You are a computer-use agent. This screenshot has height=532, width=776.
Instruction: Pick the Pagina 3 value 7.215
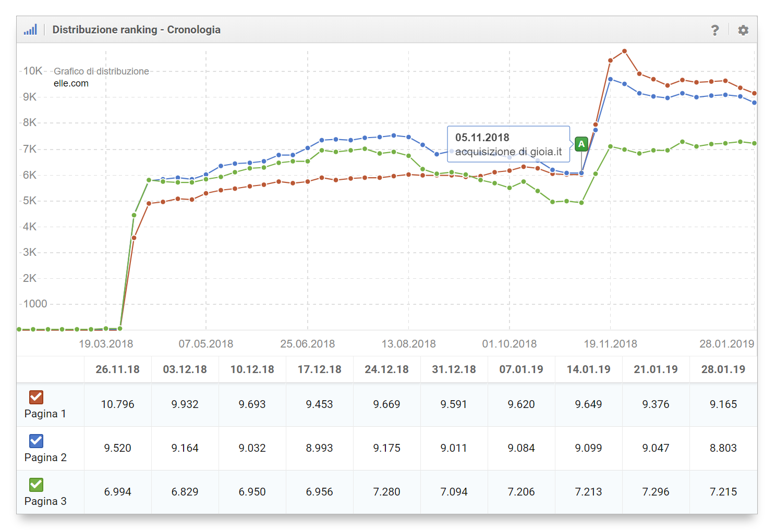723,492
